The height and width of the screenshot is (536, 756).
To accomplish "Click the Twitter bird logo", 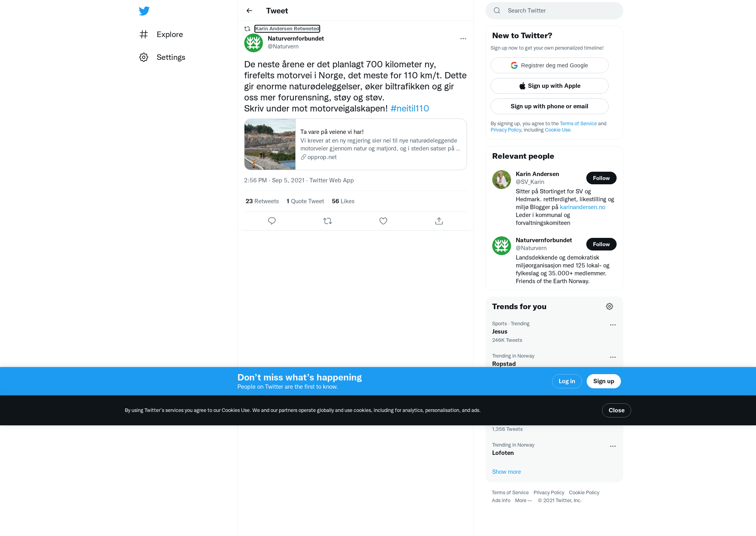I will tap(144, 11).
